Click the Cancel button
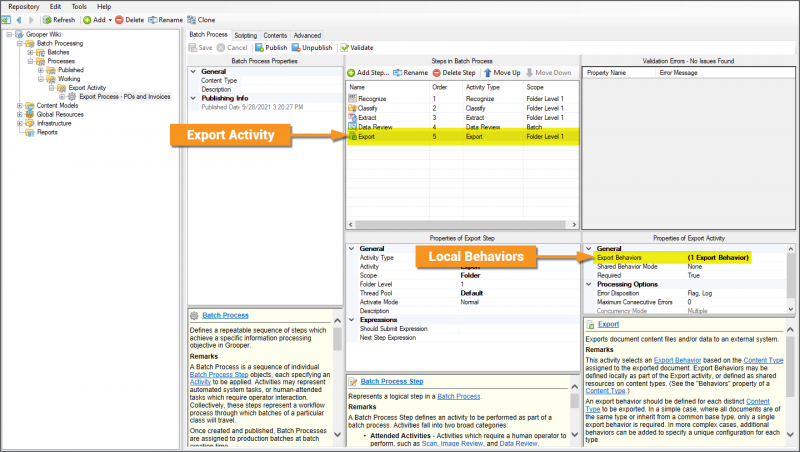This screenshot has height=452, width=800. 232,47
